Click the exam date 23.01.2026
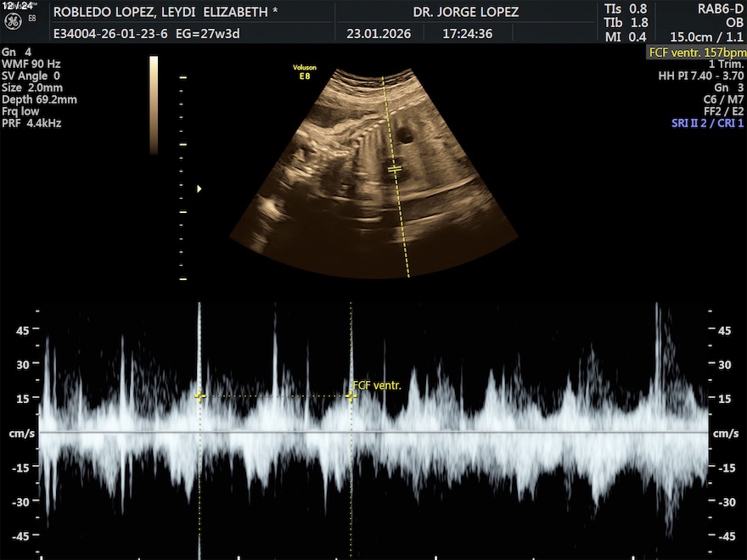Image resolution: width=747 pixels, height=560 pixels. pos(379,36)
